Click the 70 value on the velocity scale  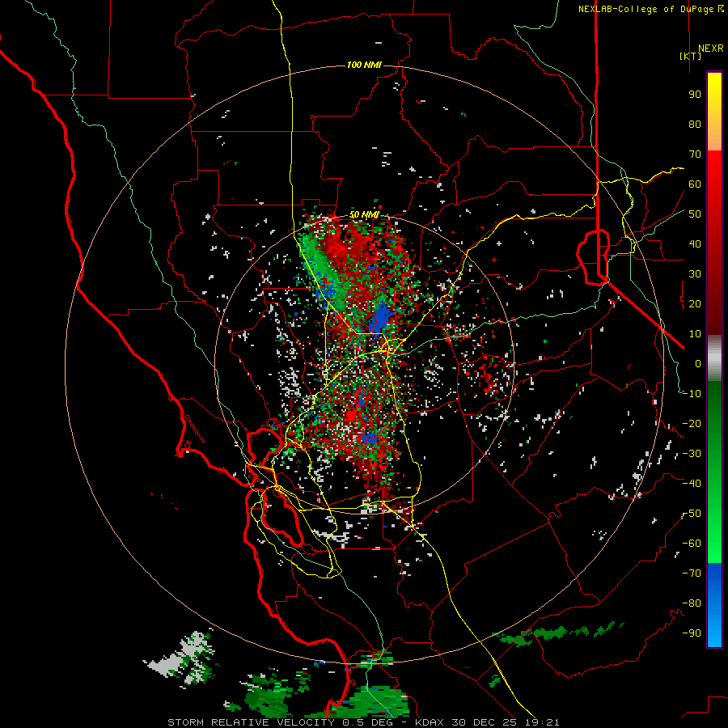coord(695,154)
